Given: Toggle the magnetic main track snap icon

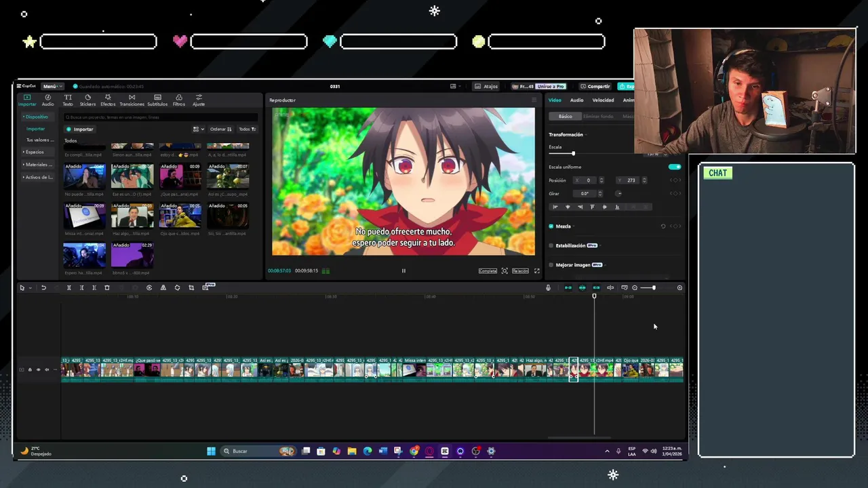Looking at the screenshot, I should tap(568, 288).
